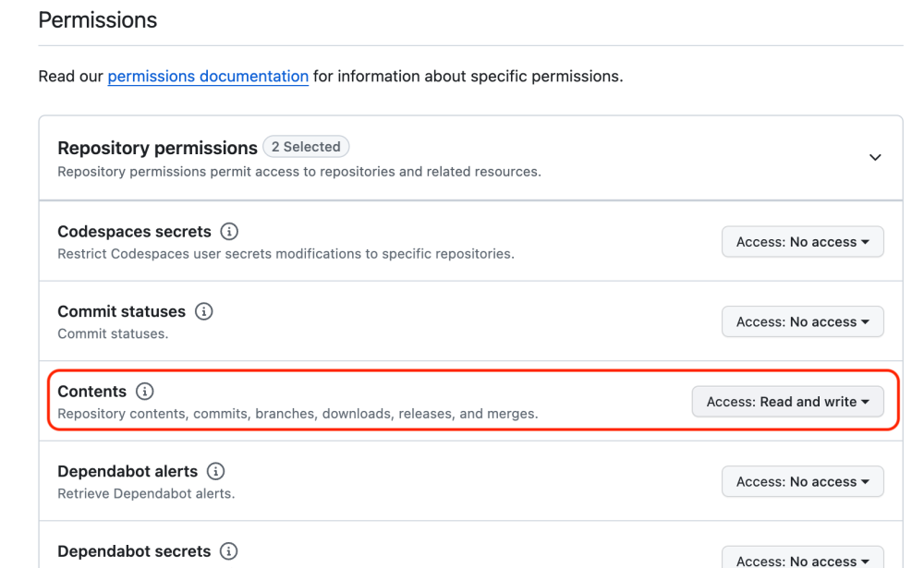Click the Dependabot alerts title text

(128, 471)
